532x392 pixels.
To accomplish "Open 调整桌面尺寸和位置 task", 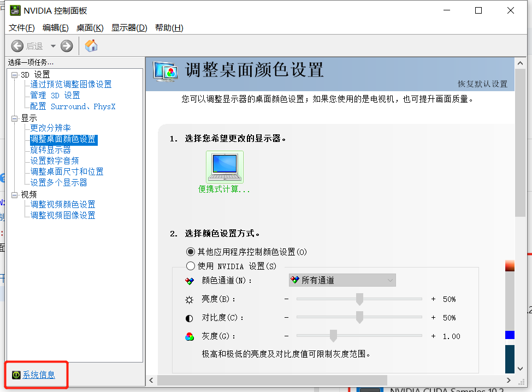I will coord(67,171).
